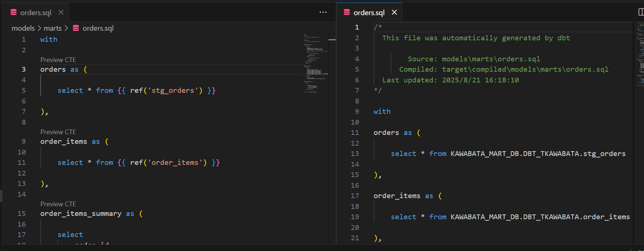The image size is (644, 251).
Task: Switch to the right compiled orders.sql tab
Action: [369, 13]
